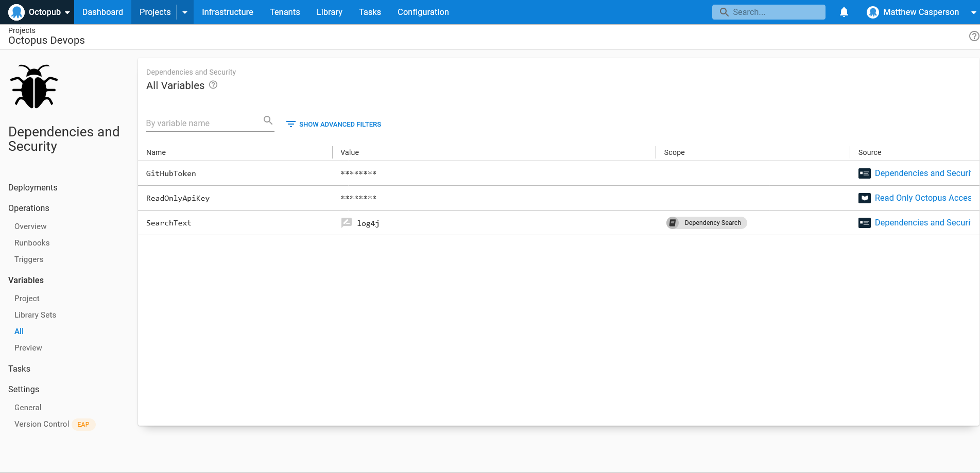Click the black bug project logo
980x473 pixels.
pyautogui.click(x=34, y=86)
